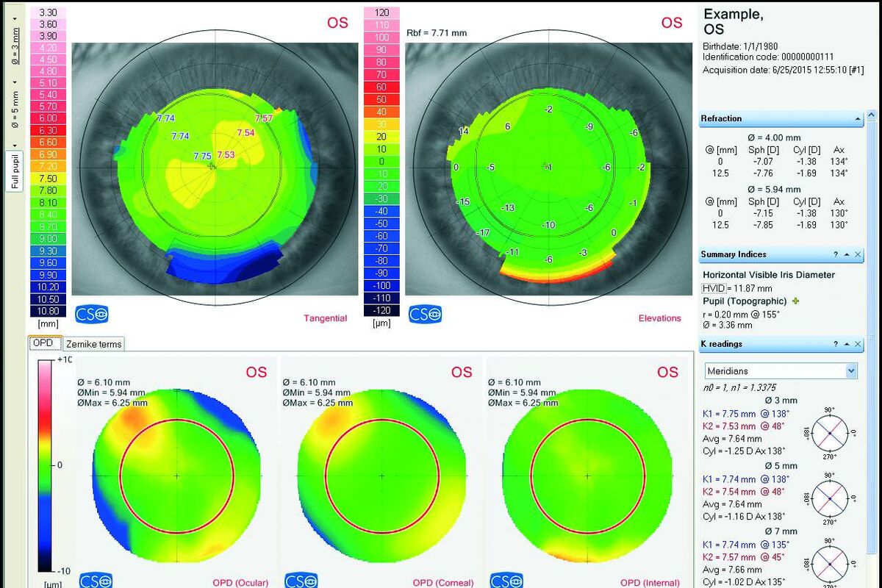
Task: Collapse the Refraction panel
Action: click(858, 118)
